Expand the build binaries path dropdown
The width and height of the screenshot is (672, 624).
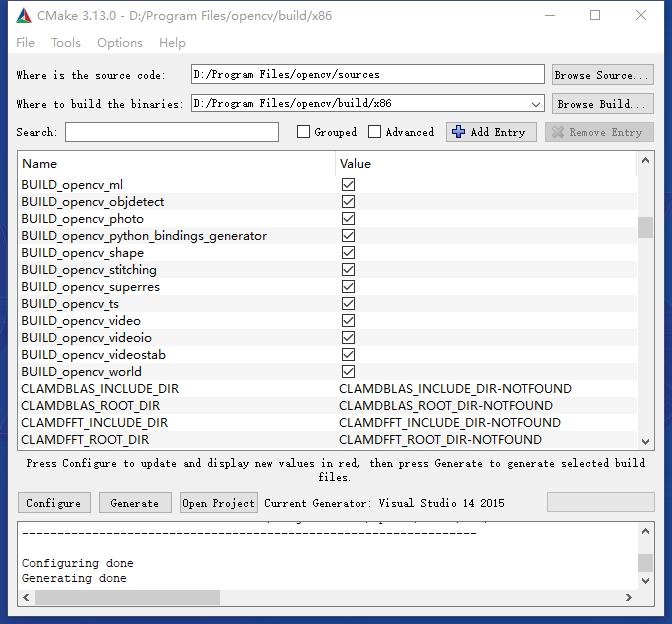click(535, 104)
